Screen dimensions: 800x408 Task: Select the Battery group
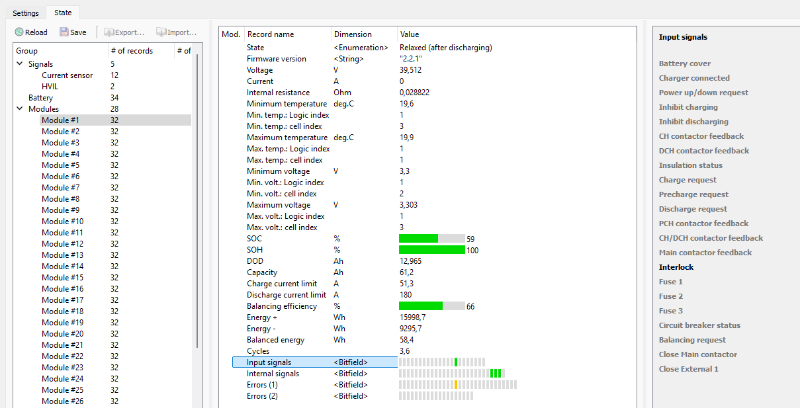tap(40, 98)
